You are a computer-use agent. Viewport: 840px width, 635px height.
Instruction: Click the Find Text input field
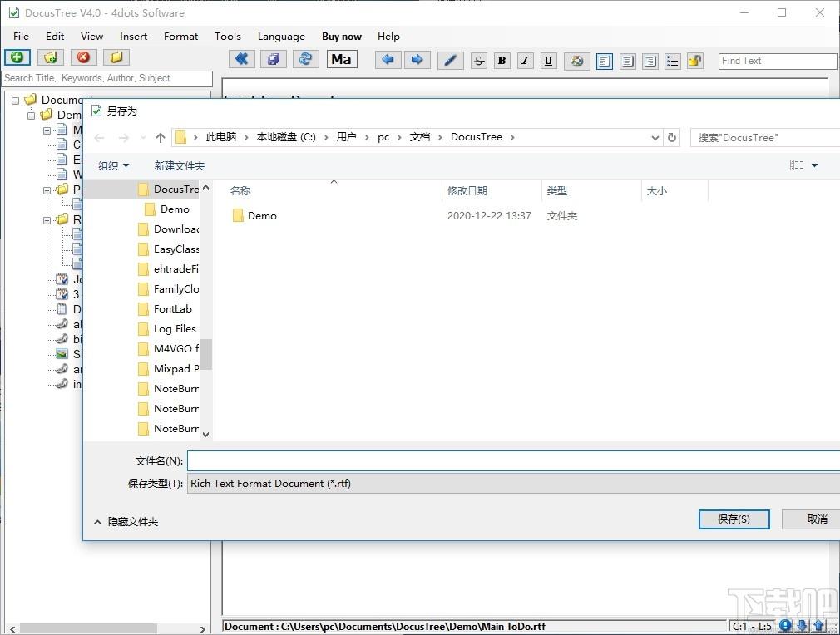point(778,61)
